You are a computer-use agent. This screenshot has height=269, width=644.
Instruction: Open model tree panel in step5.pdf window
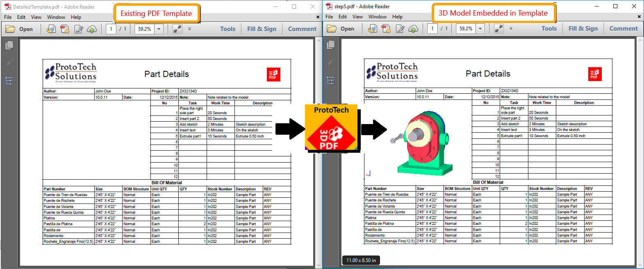pyautogui.click(x=330, y=80)
